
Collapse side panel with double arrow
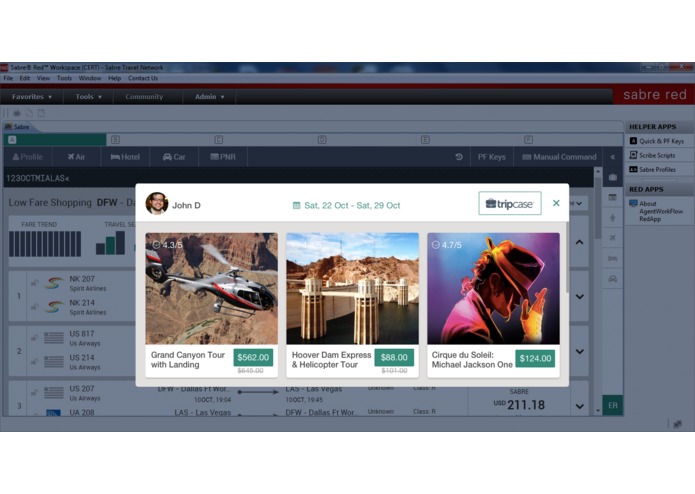tap(613, 157)
